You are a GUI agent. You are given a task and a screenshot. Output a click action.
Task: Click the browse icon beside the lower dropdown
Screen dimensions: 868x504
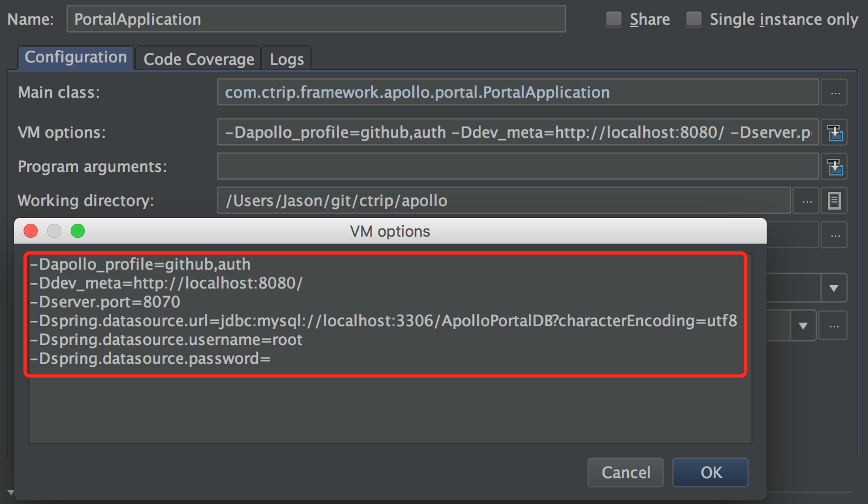[x=833, y=325]
